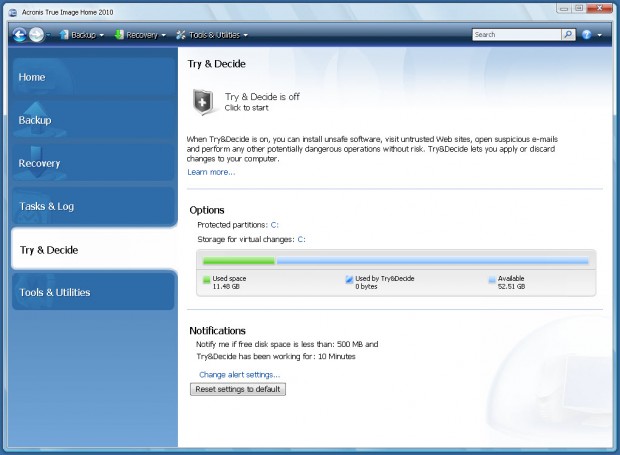The width and height of the screenshot is (620, 455).
Task: Expand the Help dropdown arrow
Action: pos(599,35)
